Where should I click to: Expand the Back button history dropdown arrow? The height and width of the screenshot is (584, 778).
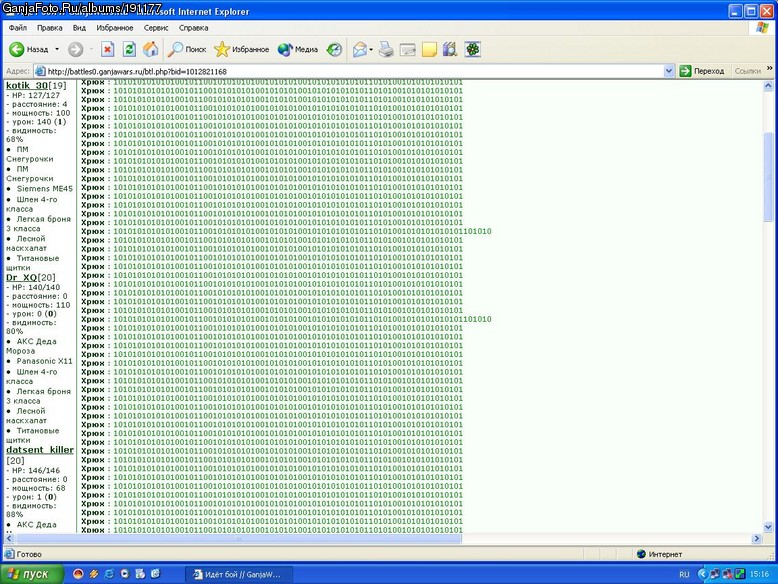[57, 49]
